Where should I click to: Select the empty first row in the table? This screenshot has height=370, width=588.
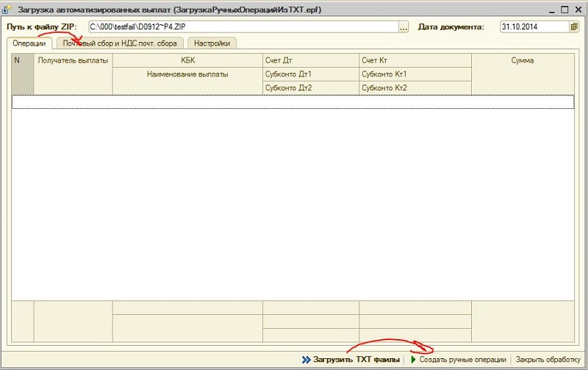[x=293, y=102]
